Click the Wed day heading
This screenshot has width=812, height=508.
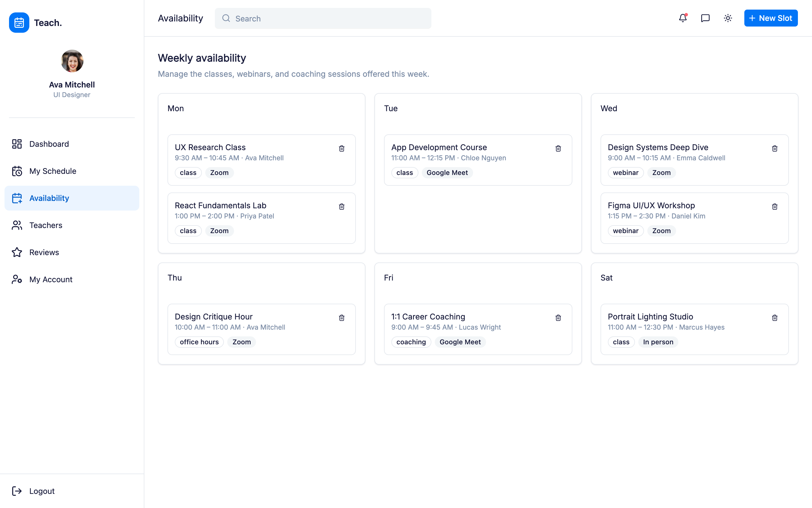(x=609, y=108)
